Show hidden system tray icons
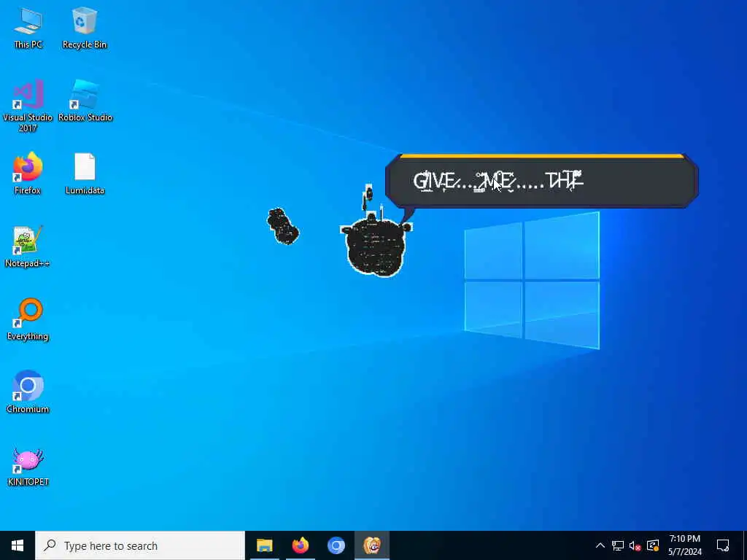The image size is (747, 560). (x=600, y=545)
